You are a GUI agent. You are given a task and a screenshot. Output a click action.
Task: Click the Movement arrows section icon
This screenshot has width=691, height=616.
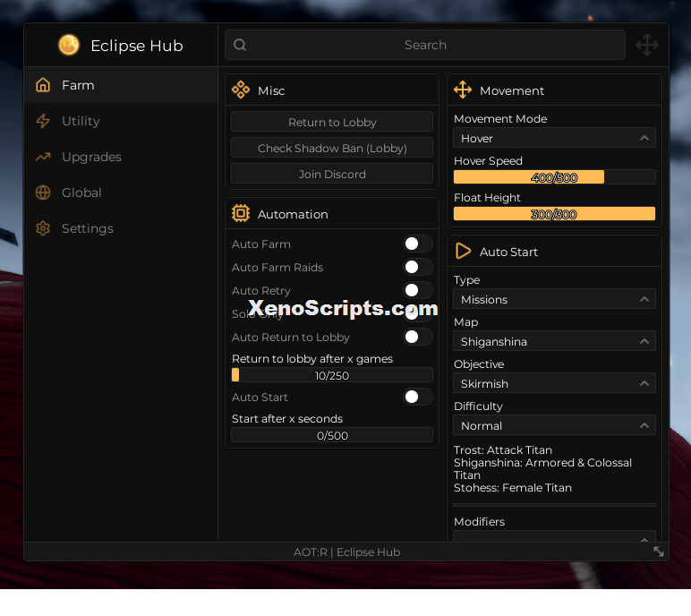tap(463, 90)
